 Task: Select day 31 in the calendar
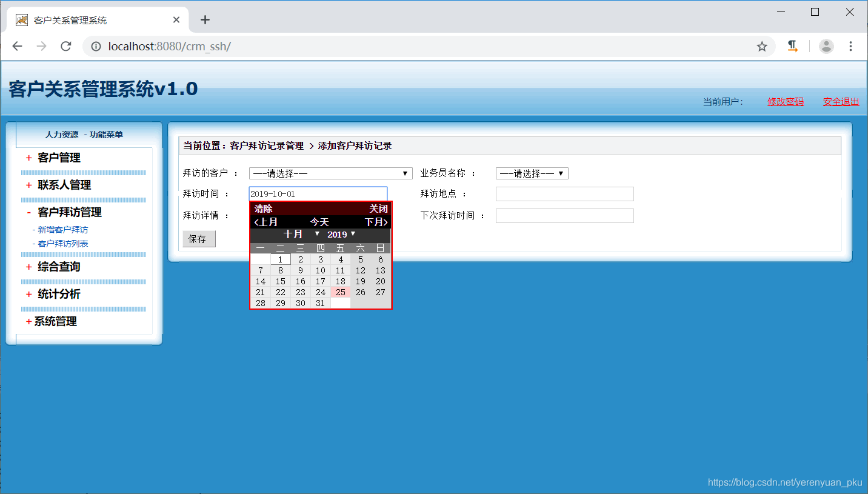321,303
